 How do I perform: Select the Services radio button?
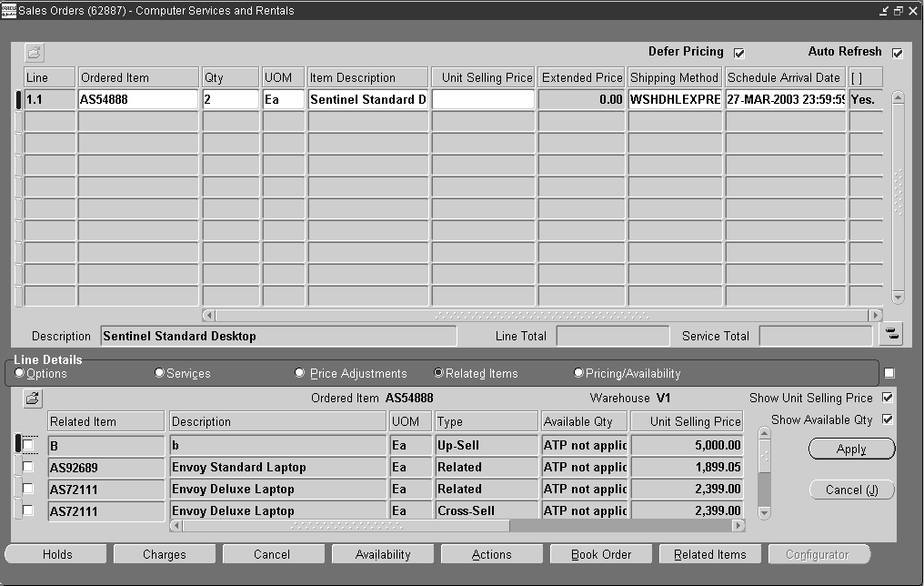(x=159, y=372)
